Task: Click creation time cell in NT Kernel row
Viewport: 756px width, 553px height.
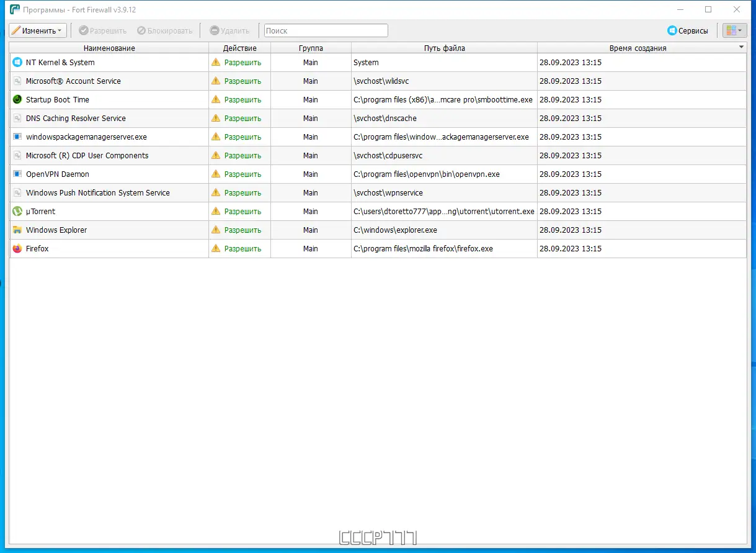Action: pyautogui.click(x=642, y=62)
